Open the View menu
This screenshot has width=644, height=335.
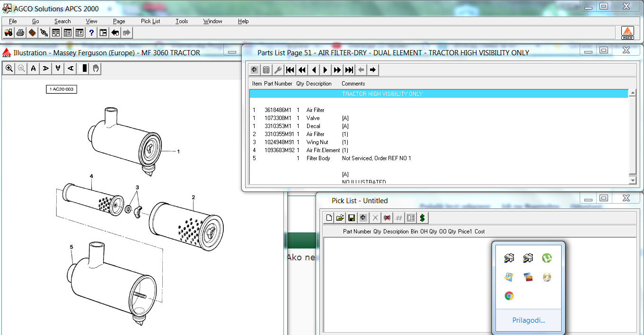tap(91, 21)
